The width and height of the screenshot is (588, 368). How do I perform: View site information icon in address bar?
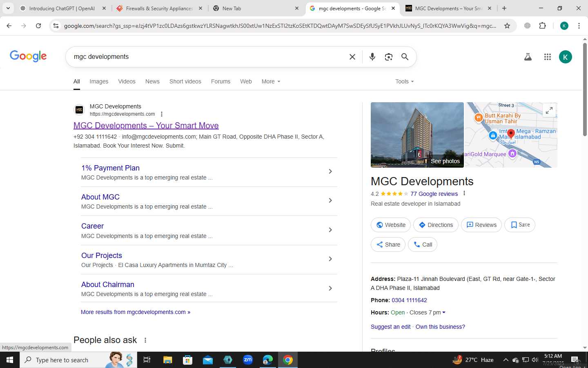56,26
